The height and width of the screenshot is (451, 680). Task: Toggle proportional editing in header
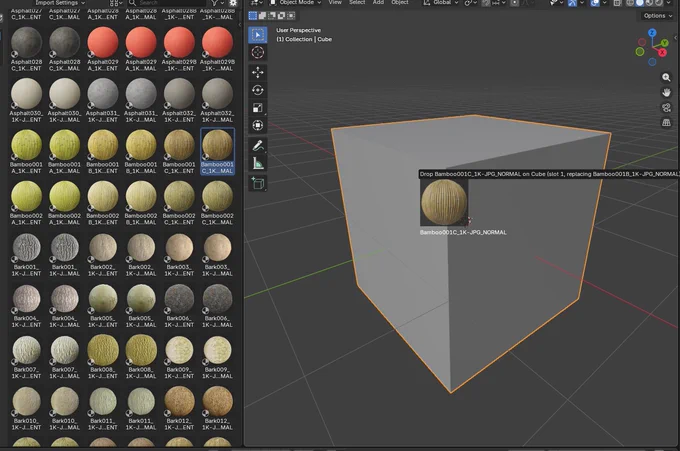coord(514,3)
